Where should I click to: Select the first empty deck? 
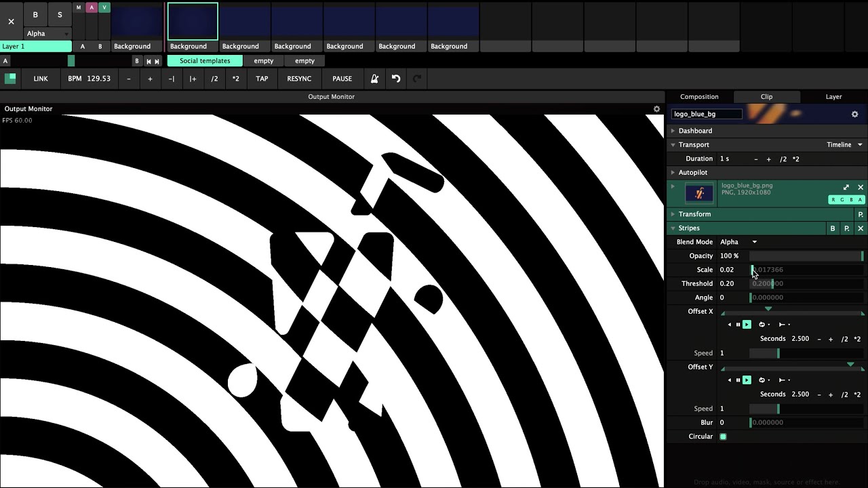click(x=264, y=61)
